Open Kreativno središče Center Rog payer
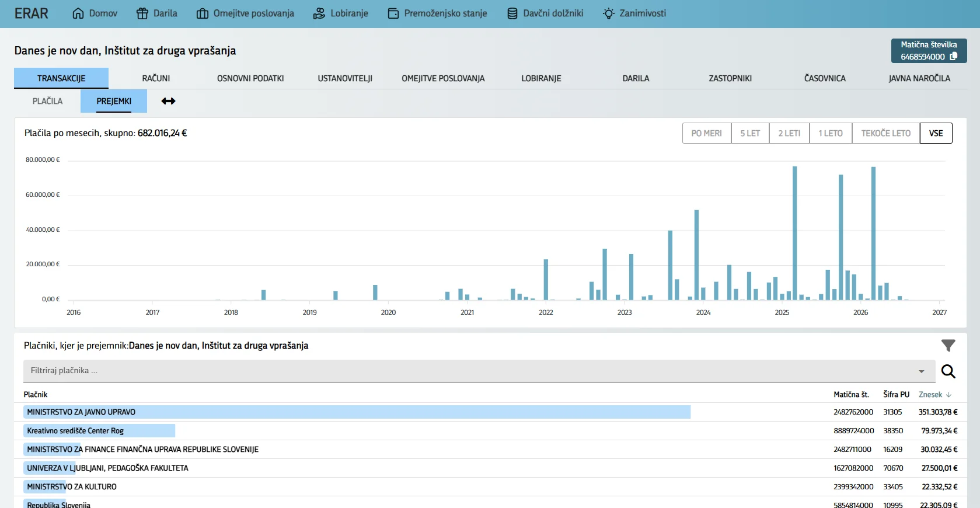The height and width of the screenshot is (508, 980). (x=490, y=431)
